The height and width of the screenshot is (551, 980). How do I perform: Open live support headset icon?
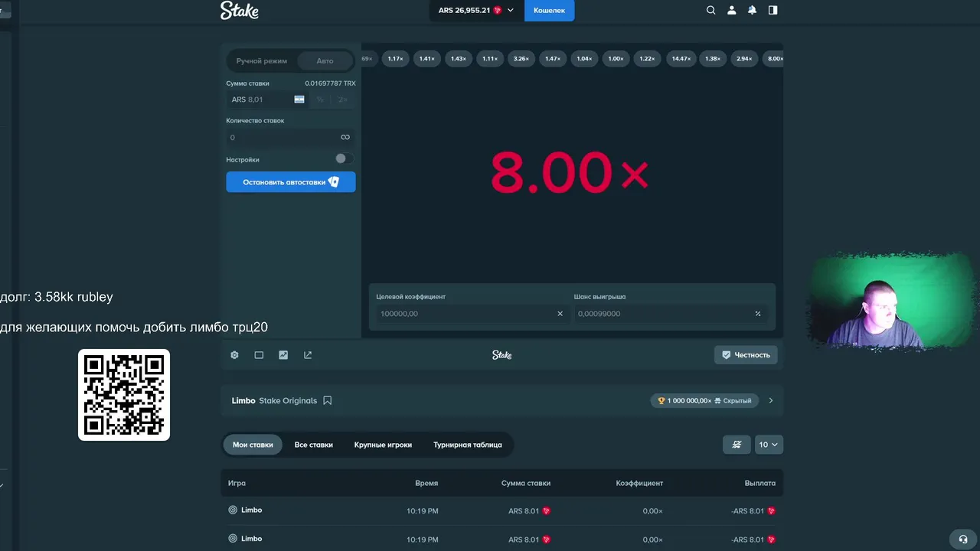coord(963,539)
